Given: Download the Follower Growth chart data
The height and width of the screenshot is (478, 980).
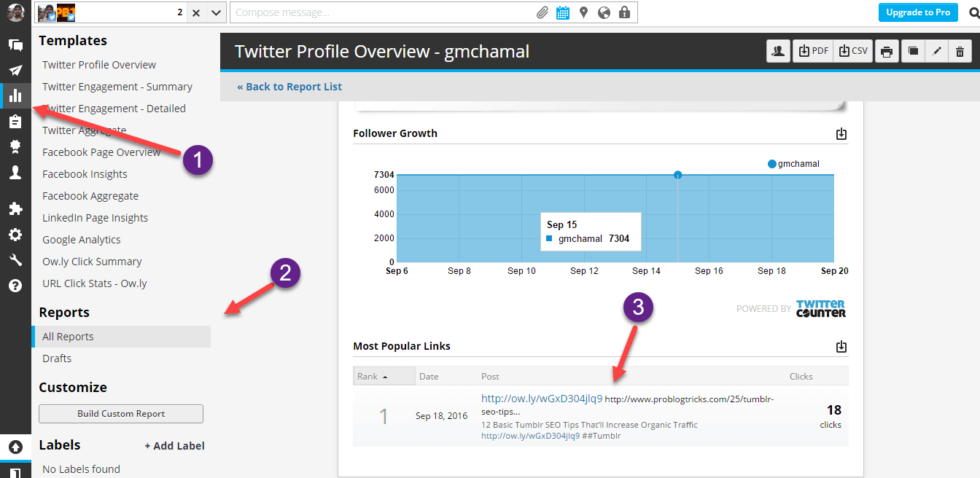Looking at the screenshot, I should point(841,134).
